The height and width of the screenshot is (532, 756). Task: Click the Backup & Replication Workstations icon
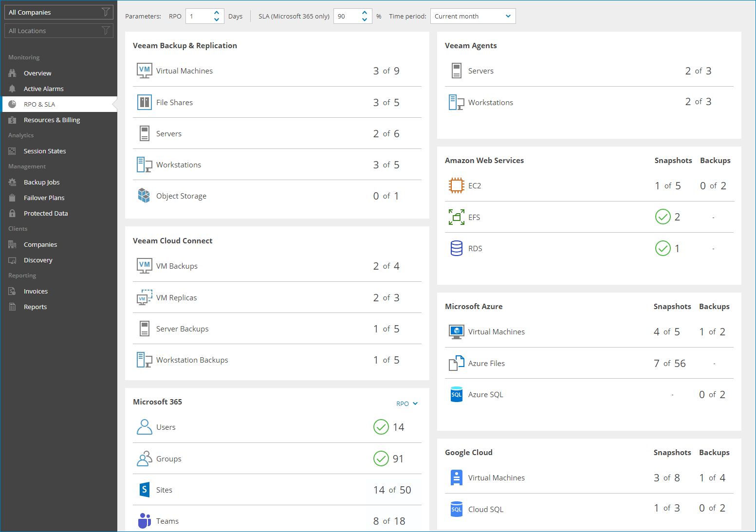point(145,165)
